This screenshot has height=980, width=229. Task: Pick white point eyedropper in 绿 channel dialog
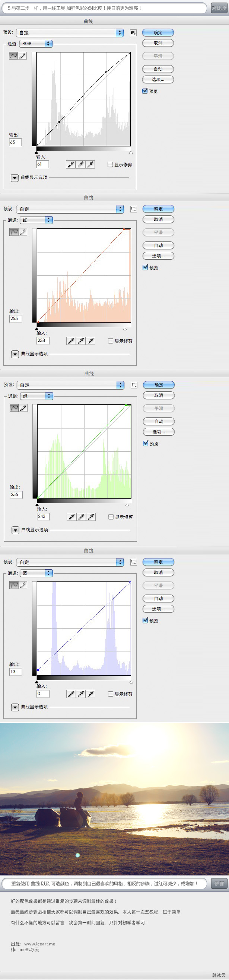91,517
